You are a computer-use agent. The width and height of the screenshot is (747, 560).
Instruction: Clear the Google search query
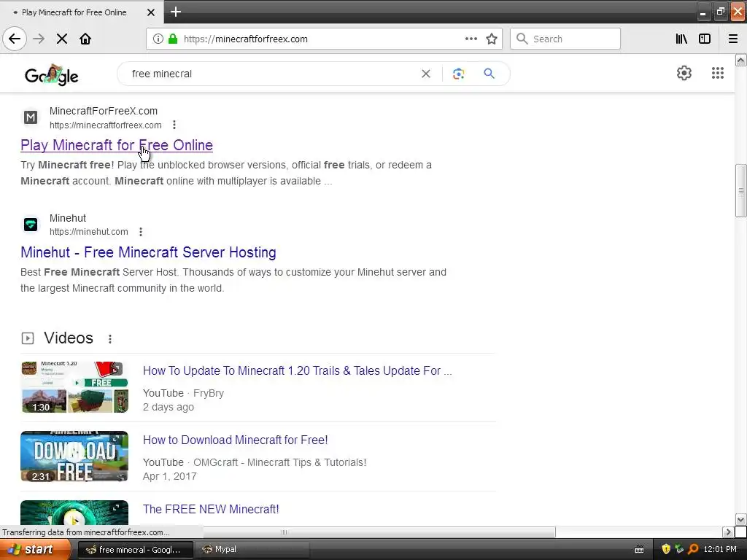tap(426, 74)
